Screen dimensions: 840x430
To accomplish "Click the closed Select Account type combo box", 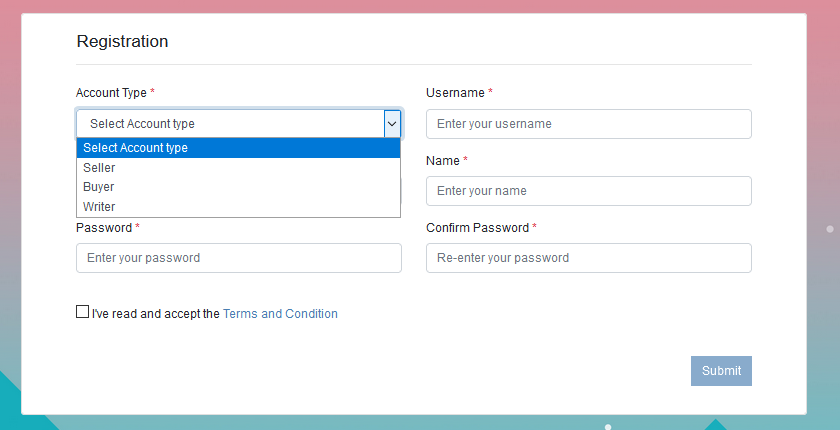I will [238, 124].
